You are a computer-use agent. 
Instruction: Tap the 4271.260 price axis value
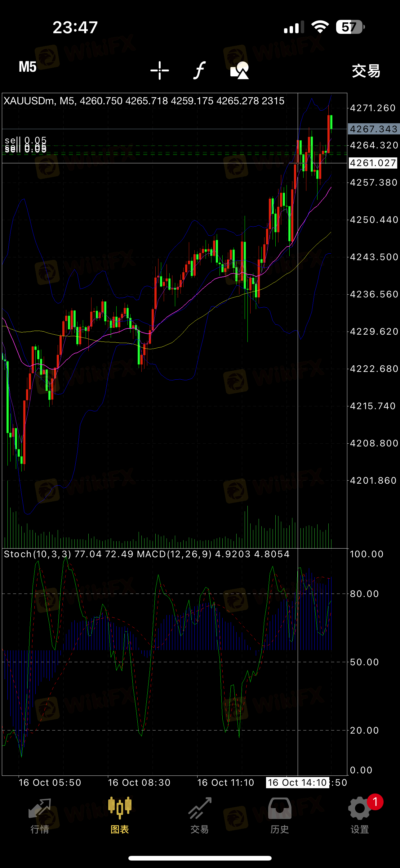point(373,108)
